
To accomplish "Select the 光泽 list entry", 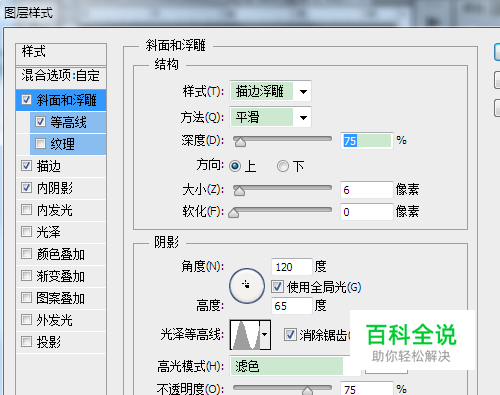I will coord(61,232).
